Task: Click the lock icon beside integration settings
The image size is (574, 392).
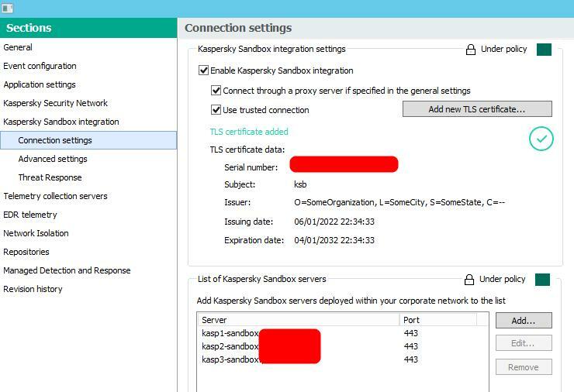Action: (470, 50)
